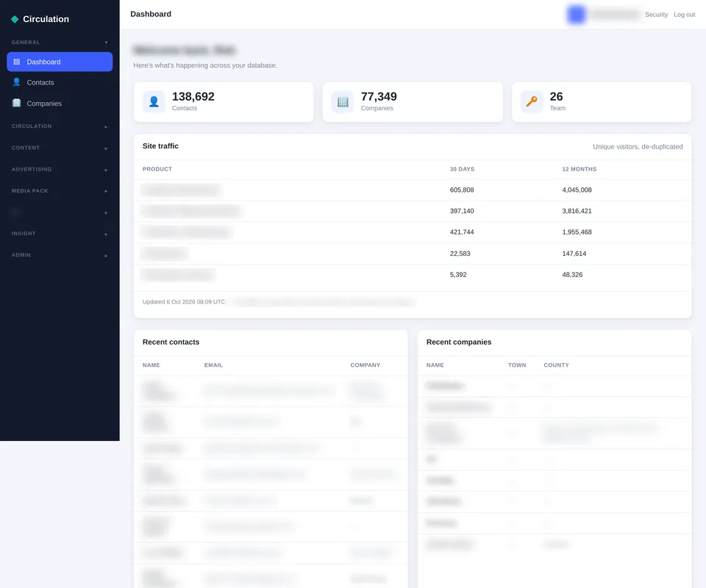Click the Companies card building icon
This screenshot has width=706, height=588.
pyautogui.click(x=343, y=101)
